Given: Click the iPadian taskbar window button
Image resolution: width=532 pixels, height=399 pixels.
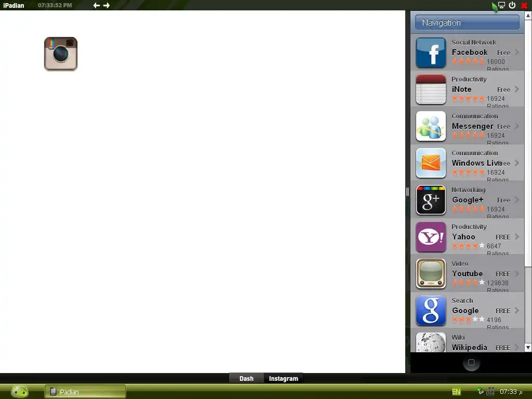Looking at the screenshot, I should click(x=85, y=392).
